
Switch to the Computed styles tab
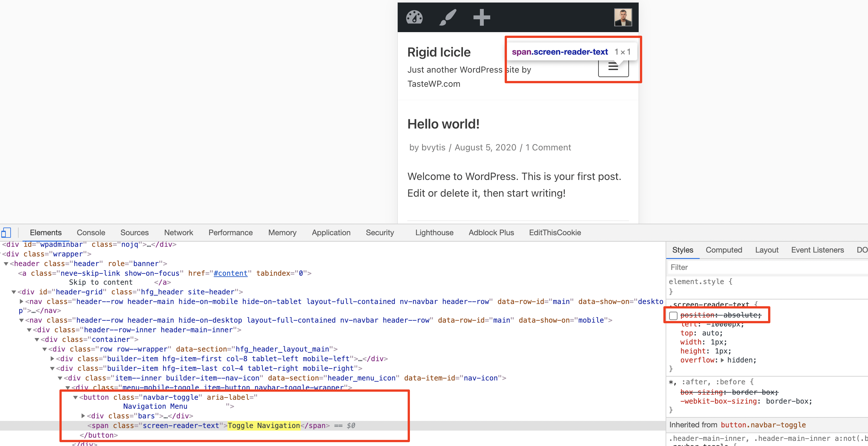click(724, 250)
